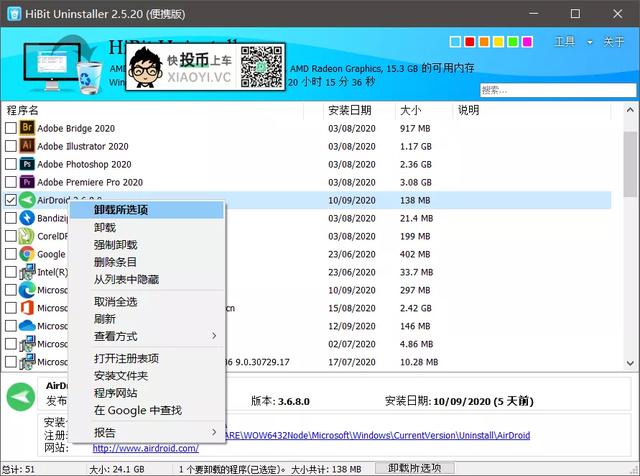Click the Adobe Premiere Pro 2020 icon
Viewport: 640px width, 476px height.
point(27,182)
